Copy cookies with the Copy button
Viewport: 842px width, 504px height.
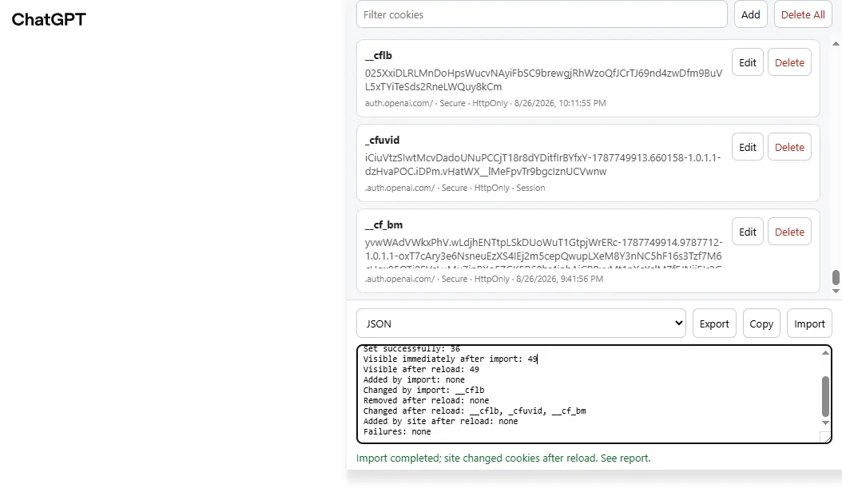(x=761, y=323)
